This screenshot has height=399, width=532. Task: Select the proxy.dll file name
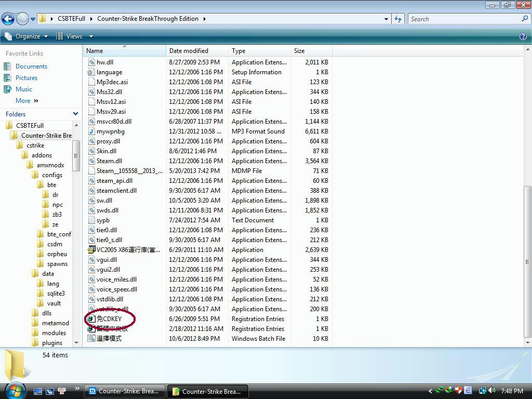[108, 141]
